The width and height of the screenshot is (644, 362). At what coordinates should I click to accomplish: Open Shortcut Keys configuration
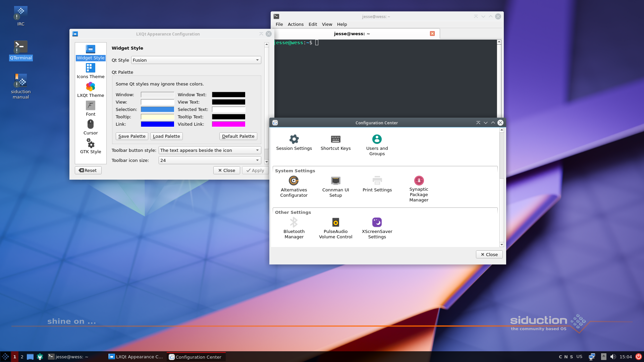pyautogui.click(x=335, y=143)
